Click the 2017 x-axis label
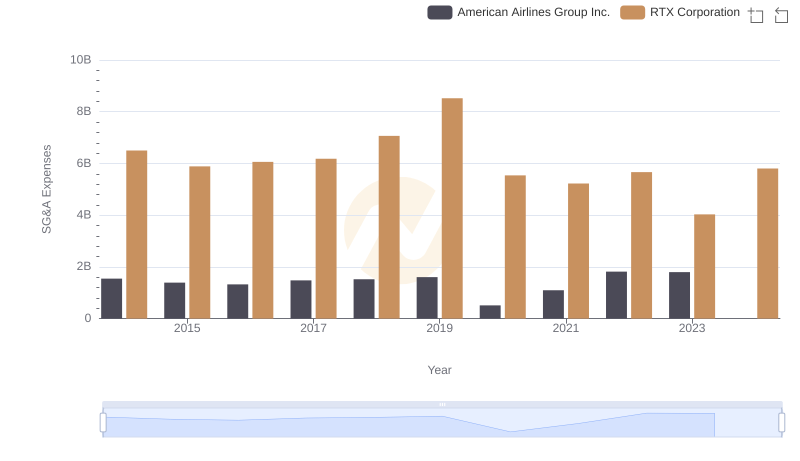This screenshot has width=800, height=461. 313,328
